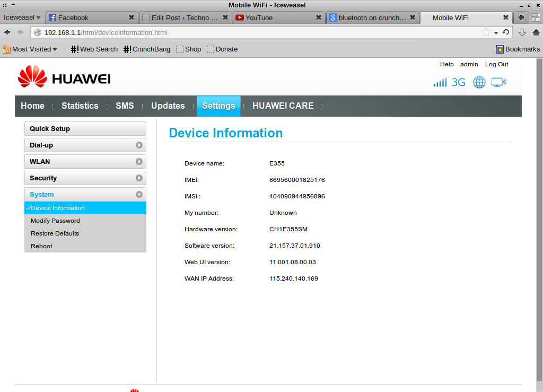Click the globe internet connection icon
This screenshot has width=543, height=392.
point(479,82)
